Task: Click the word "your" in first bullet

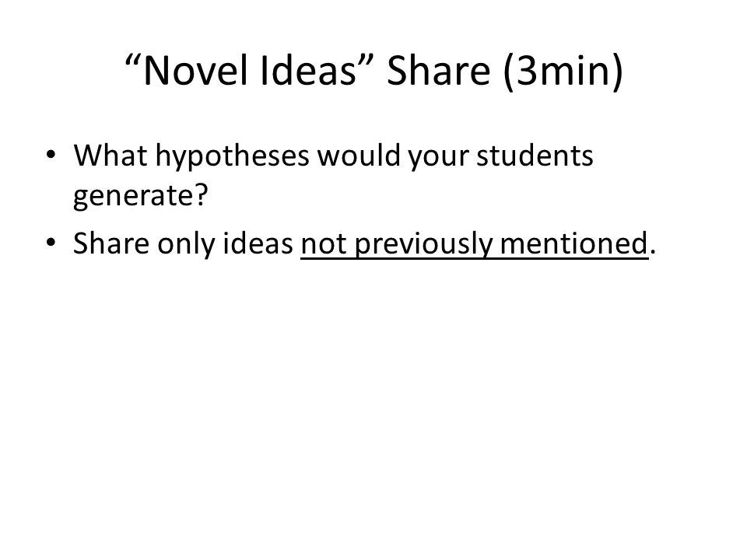Action: 439,159
